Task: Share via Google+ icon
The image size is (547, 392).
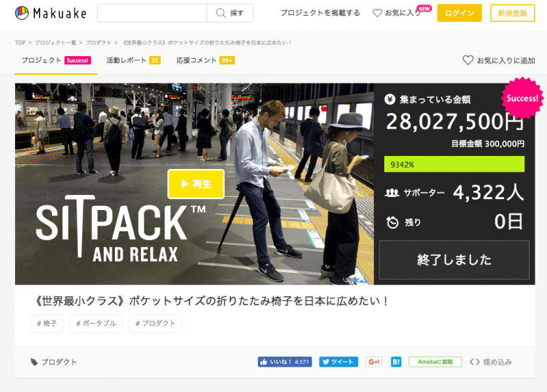Action: [373, 362]
